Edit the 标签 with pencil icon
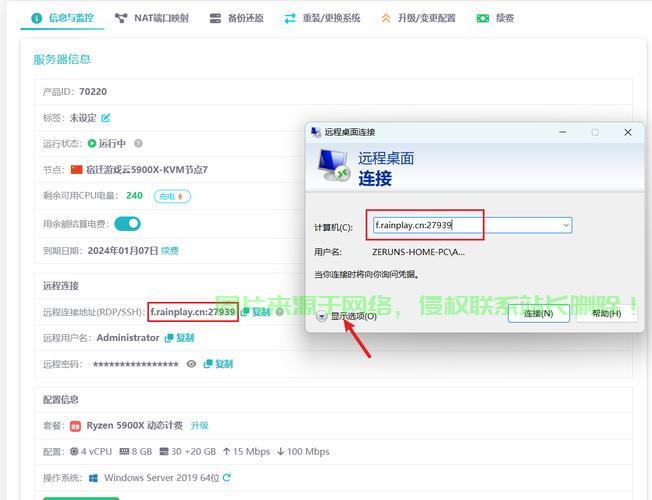This screenshot has height=500, width=652. click(106, 118)
